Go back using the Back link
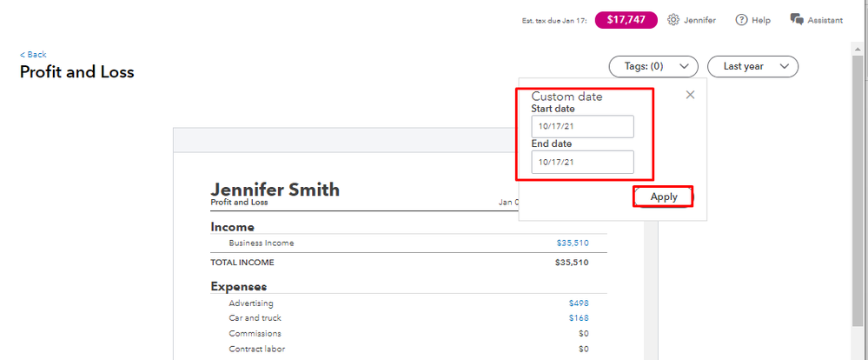Screen dimensions: 868x360 tap(34, 54)
